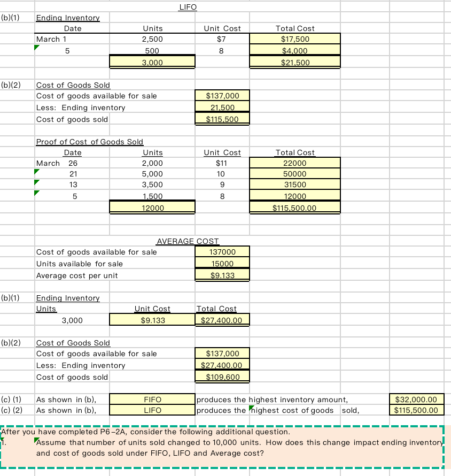The width and height of the screenshot is (451, 476).
Task: Select the 12000 total units cell in proof
Action: click(x=152, y=208)
